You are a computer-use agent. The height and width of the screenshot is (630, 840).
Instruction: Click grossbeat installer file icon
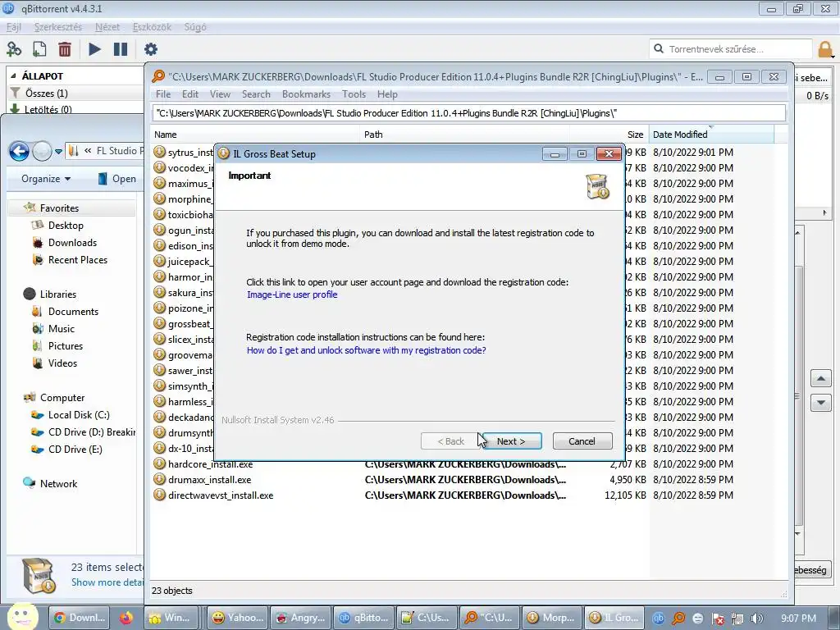point(160,323)
